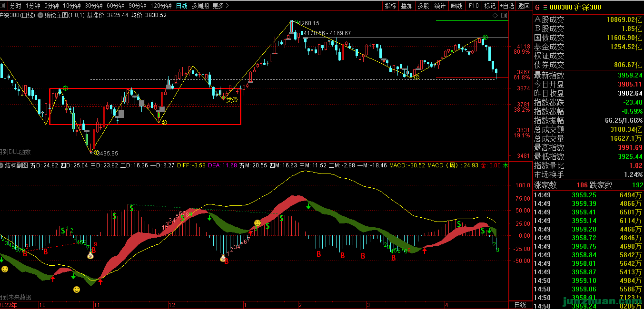
Task: Select the 90分钟 period tab
Action: [x=138, y=6]
